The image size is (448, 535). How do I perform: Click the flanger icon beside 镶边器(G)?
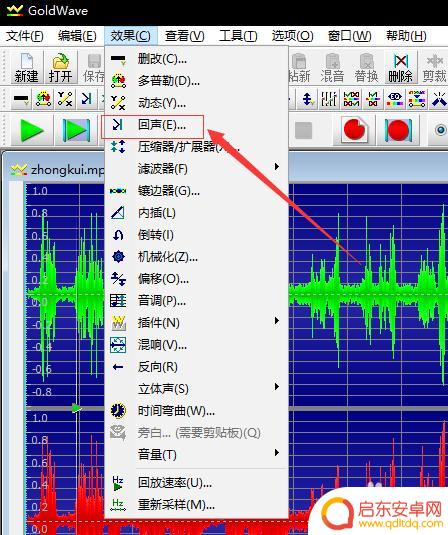[x=118, y=191]
